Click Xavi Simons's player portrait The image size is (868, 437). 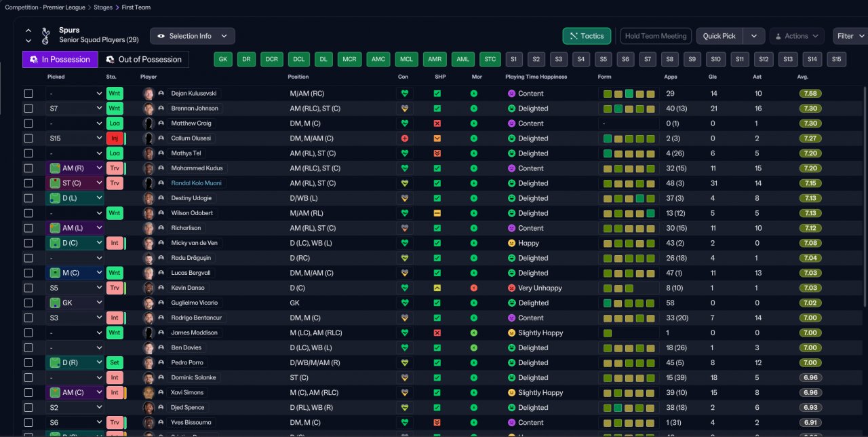(x=149, y=392)
